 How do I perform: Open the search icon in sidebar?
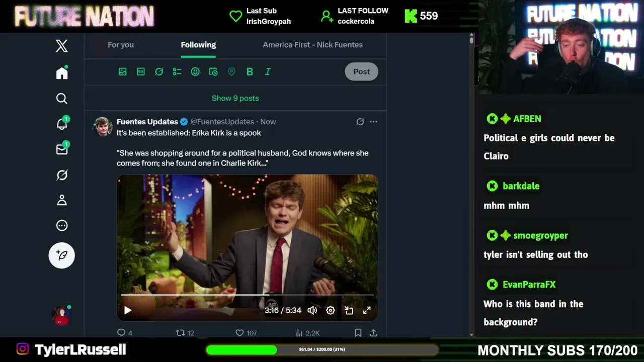point(62,99)
